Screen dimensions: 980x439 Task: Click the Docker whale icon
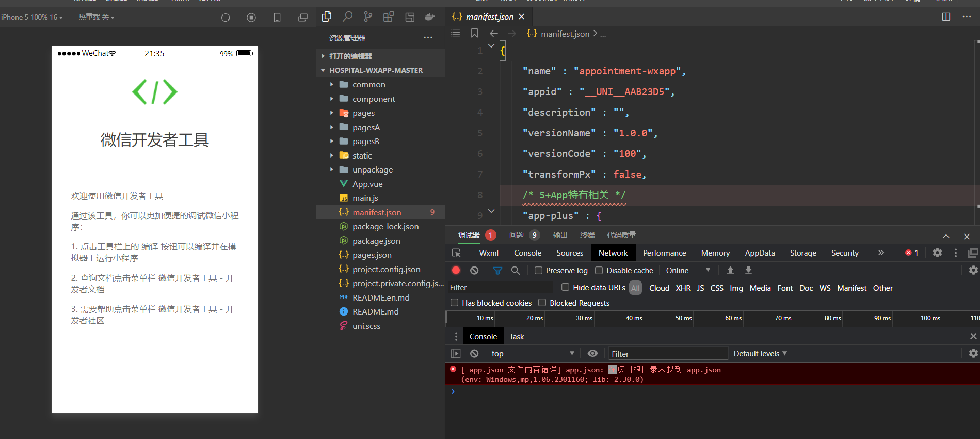[429, 17]
